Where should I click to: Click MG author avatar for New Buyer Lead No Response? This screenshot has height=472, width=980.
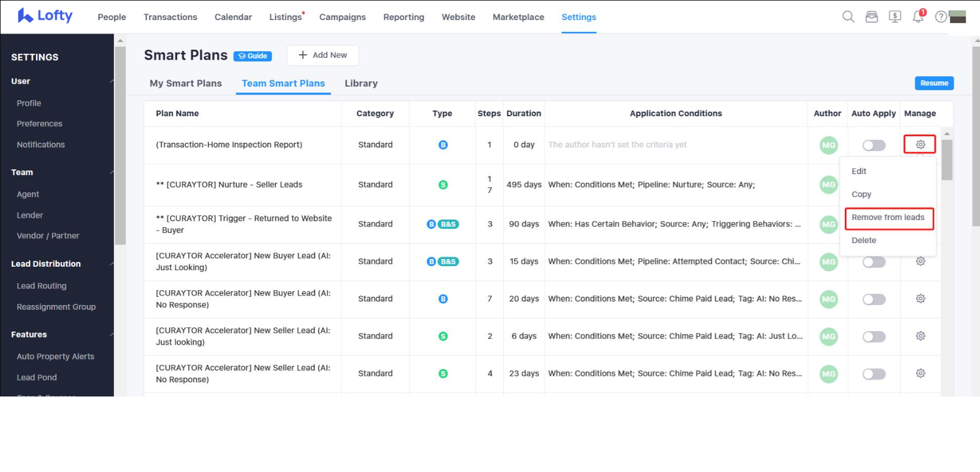tap(828, 299)
